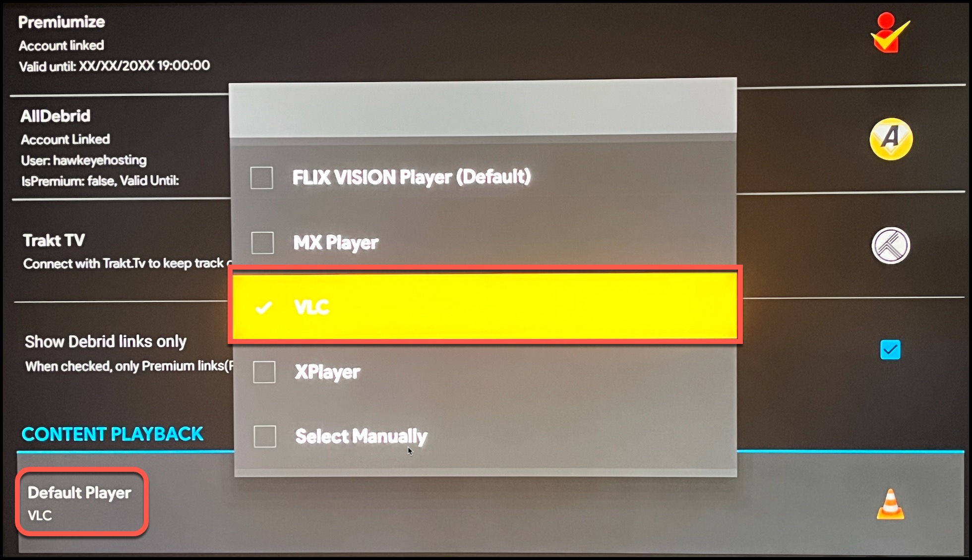972x560 pixels.
Task: Click the Premiumize account icon
Action: click(x=890, y=33)
